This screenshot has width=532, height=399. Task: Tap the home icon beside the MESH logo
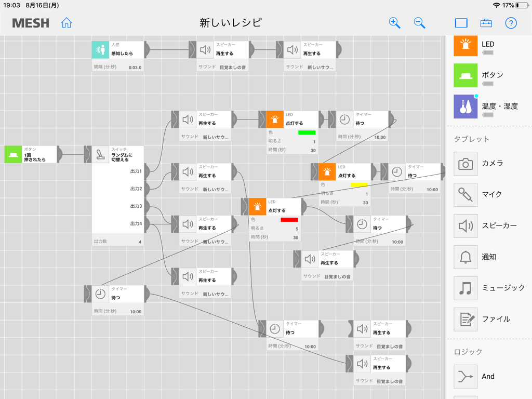[66, 23]
